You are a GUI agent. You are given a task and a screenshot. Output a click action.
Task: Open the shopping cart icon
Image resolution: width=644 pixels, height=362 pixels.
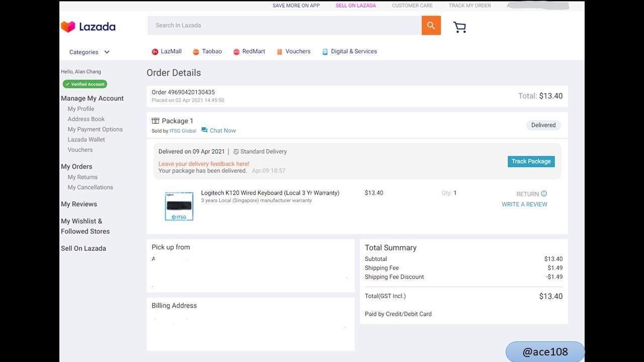point(459,27)
